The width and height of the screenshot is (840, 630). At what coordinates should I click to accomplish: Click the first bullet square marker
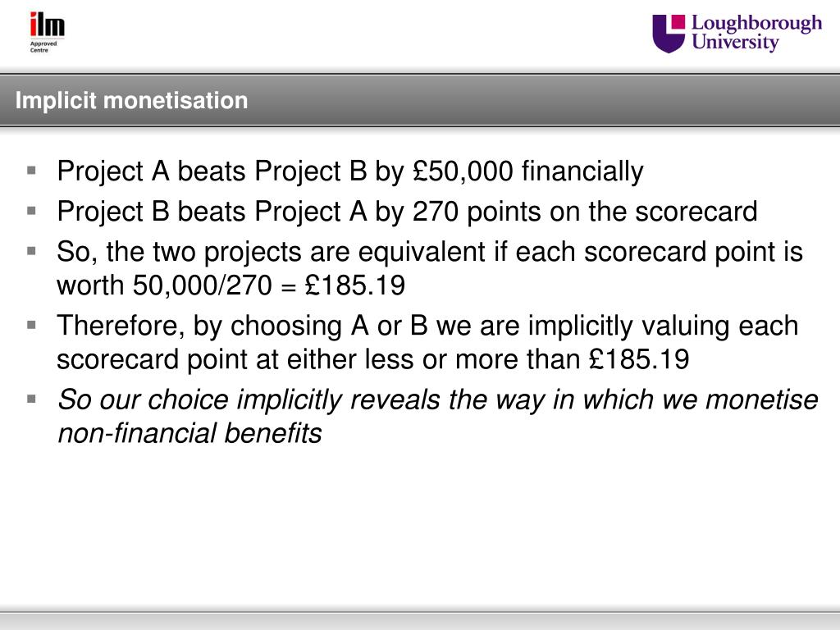(32, 171)
